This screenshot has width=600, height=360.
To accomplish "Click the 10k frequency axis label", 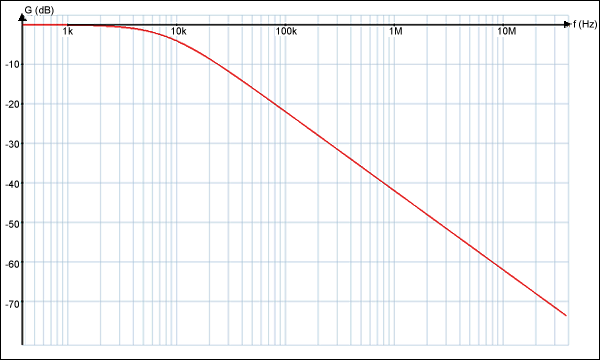I will coord(178,31).
